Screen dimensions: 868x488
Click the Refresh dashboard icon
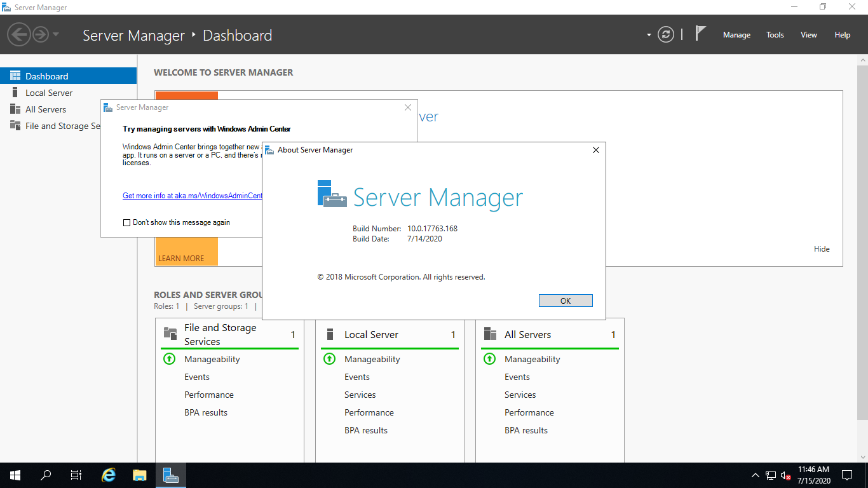pyautogui.click(x=666, y=34)
